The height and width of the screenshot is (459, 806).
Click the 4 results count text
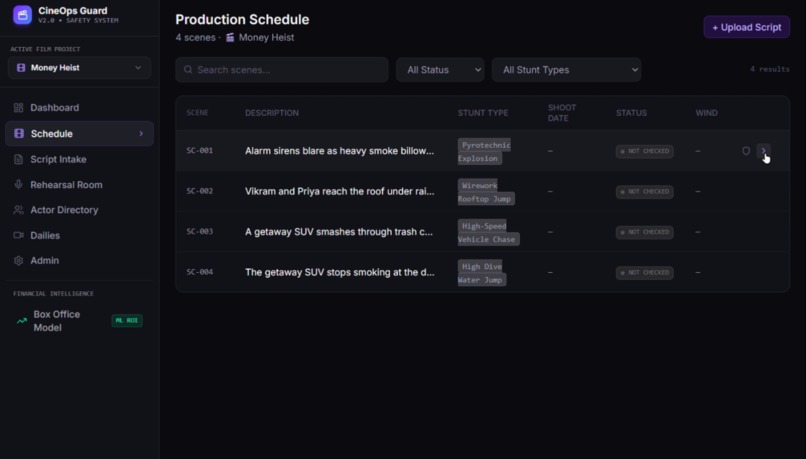point(770,69)
